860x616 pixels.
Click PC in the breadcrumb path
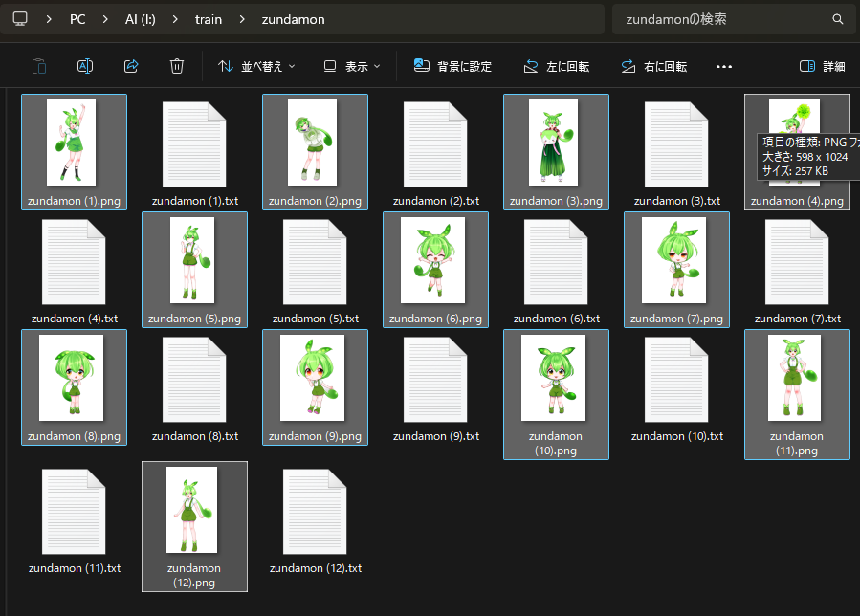(77, 19)
